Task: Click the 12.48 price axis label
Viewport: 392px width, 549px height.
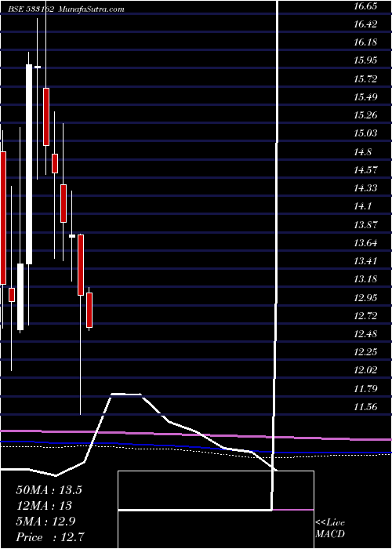Action: pos(365,334)
